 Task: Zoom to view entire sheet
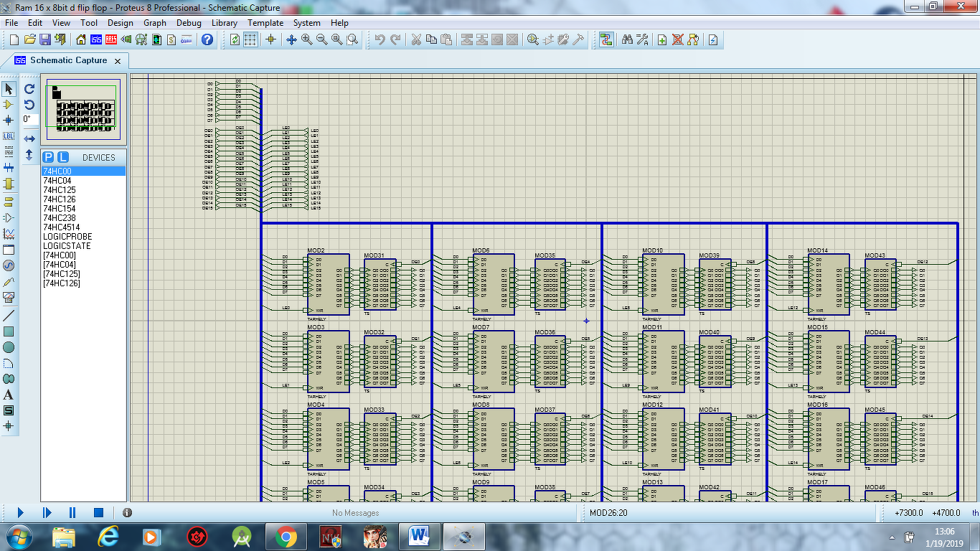point(337,39)
